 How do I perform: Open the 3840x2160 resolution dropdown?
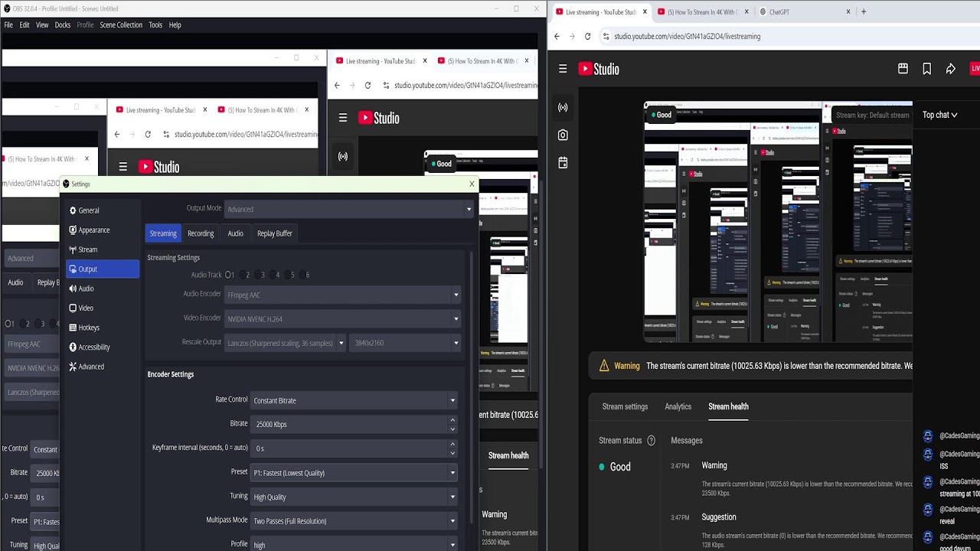[x=407, y=343]
